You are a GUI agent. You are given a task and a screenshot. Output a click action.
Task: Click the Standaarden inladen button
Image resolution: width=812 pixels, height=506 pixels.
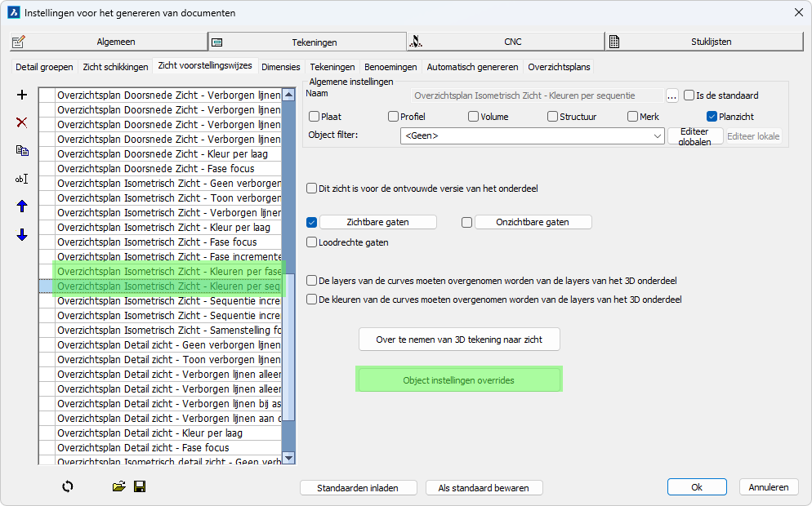(358, 488)
